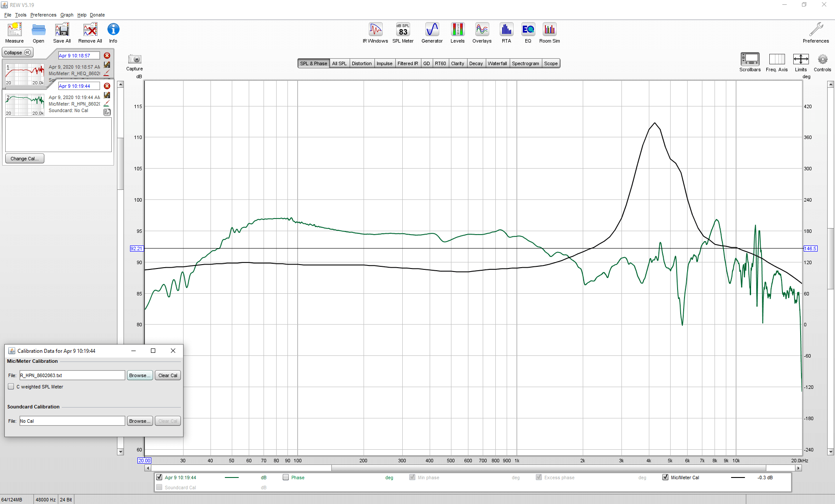Click Browse for mic calibration file
This screenshot has width=835, height=504.
click(140, 375)
